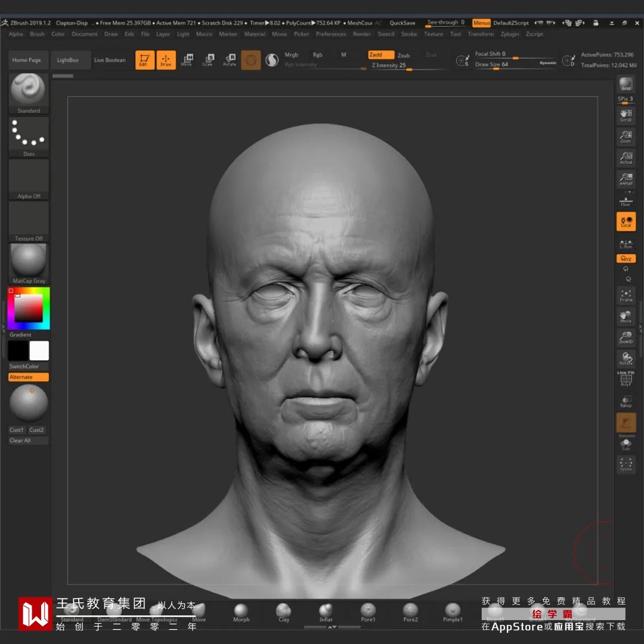Image resolution: width=644 pixels, height=644 pixels.
Task: Click the Rotate view icon on right shelf
Action: click(626, 359)
